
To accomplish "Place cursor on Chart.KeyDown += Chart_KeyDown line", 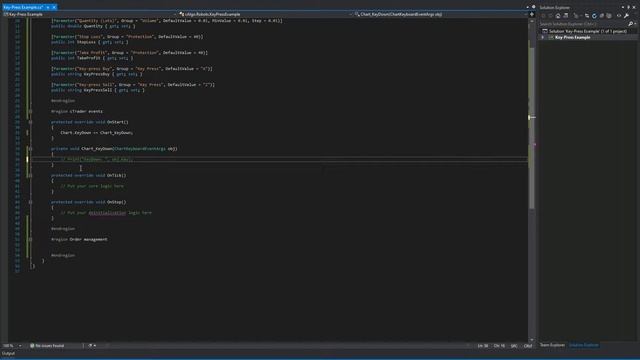I will click(97, 133).
